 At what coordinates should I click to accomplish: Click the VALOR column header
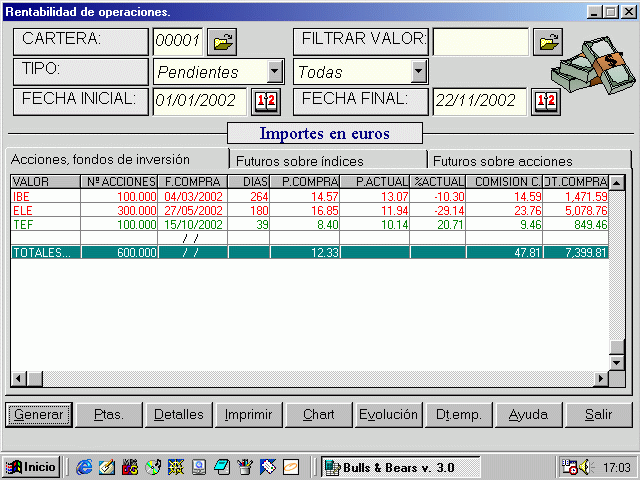[x=46, y=182]
